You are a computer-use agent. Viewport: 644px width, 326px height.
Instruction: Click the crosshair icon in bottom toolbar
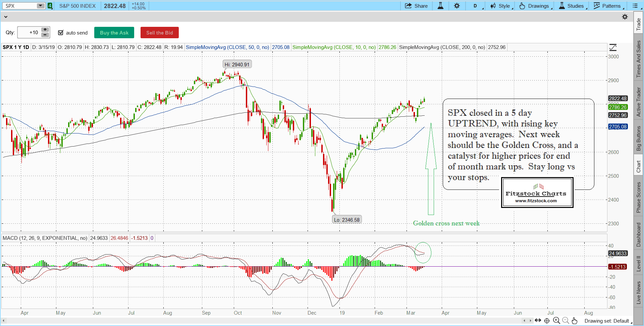(547, 321)
